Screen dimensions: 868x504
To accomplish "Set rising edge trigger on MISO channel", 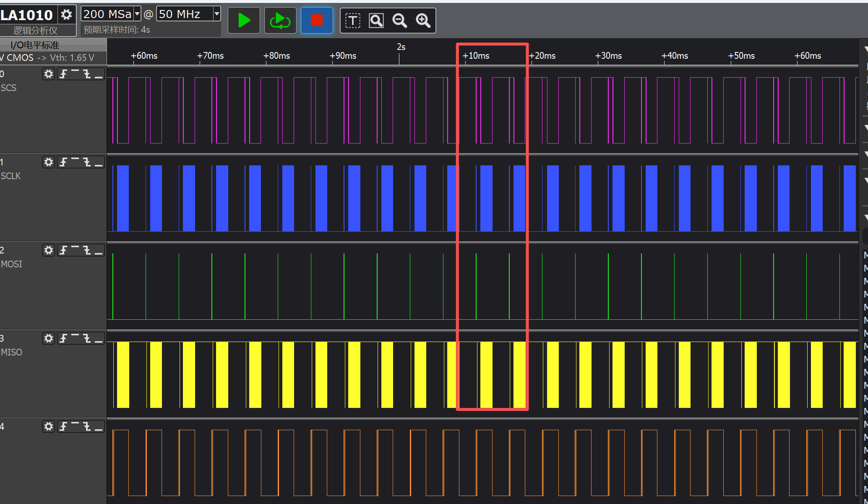I will [x=63, y=339].
